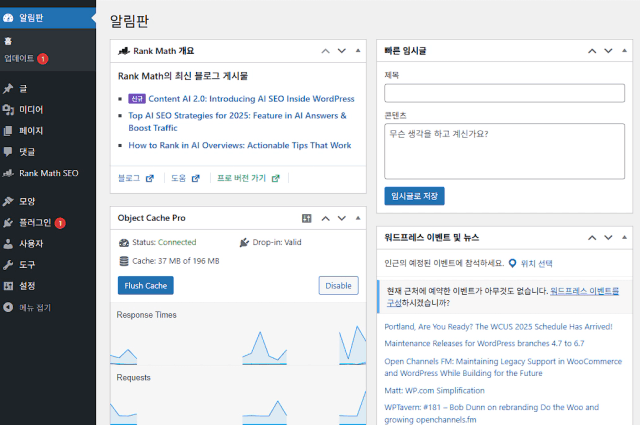The height and width of the screenshot is (425, 640).
Task: Click the appearance brush icon beside 모양
Action: point(8,201)
